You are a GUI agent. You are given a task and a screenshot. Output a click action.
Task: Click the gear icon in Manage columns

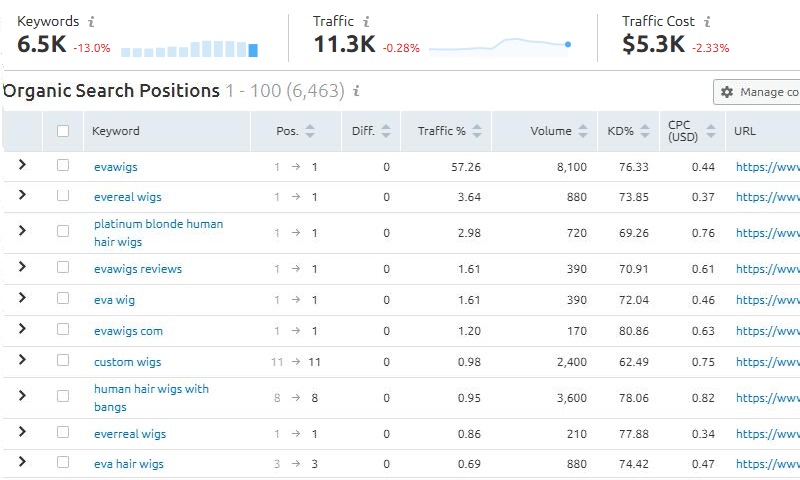point(727,92)
